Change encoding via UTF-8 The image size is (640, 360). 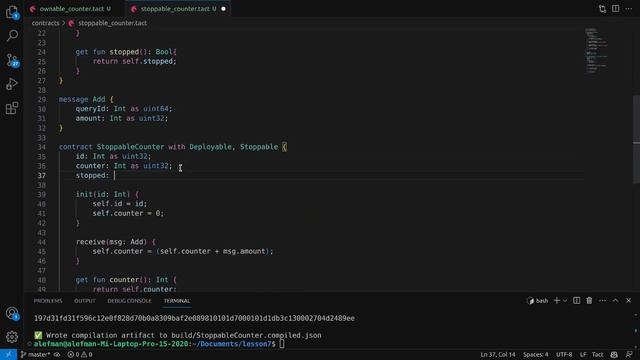point(564,355)
